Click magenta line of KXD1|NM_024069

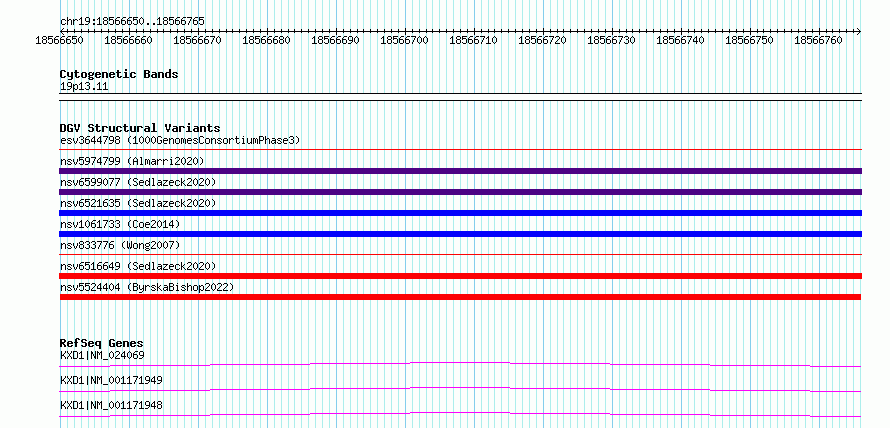tap(460, 364)
